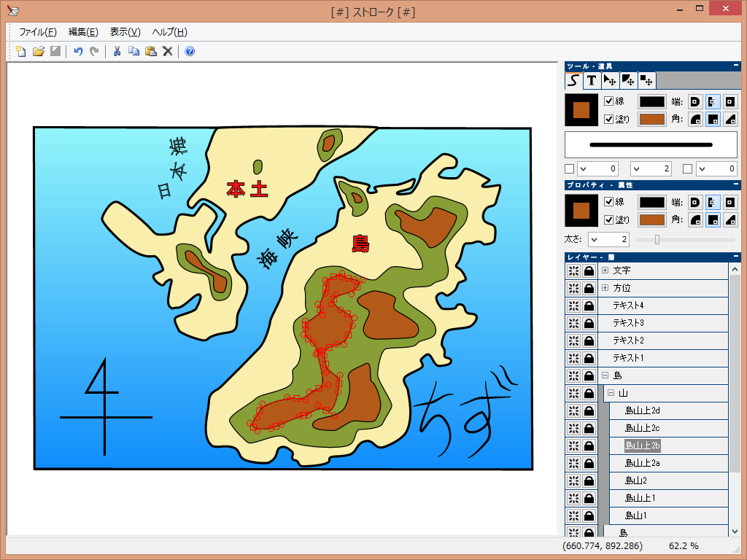Image resolution: width=747 pixels, height=560 pixels.
Task: Click the Delete X toolbar icon
Action: tap(167, 51)
